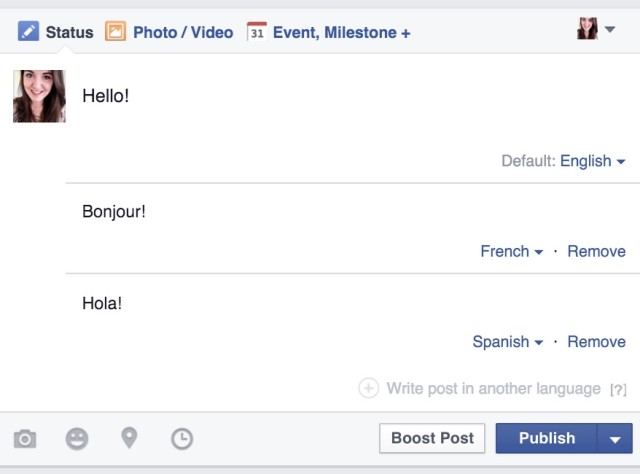
Task: Click the plus icon for another language
Action: click(368, 388)
